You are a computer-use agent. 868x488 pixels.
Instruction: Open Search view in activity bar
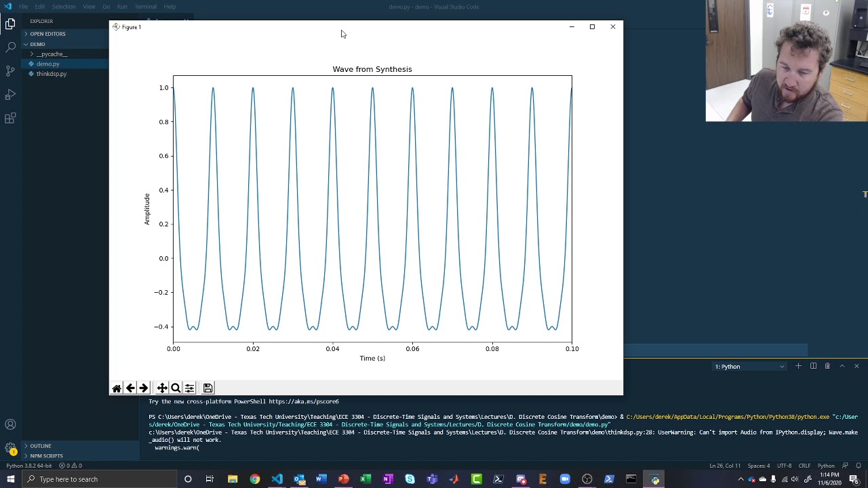[10, 47]
